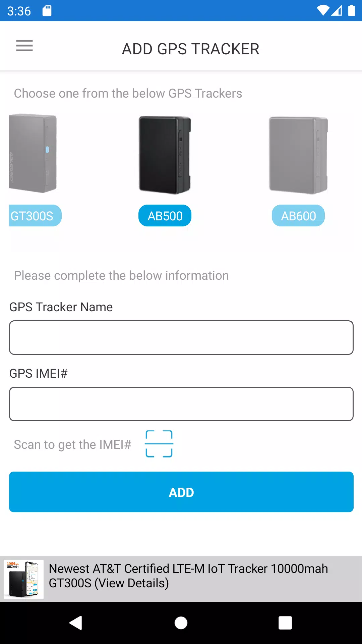362x644 pixels.
Task: Open the GT300S View Details ad banner
Action: click(181, 579)
